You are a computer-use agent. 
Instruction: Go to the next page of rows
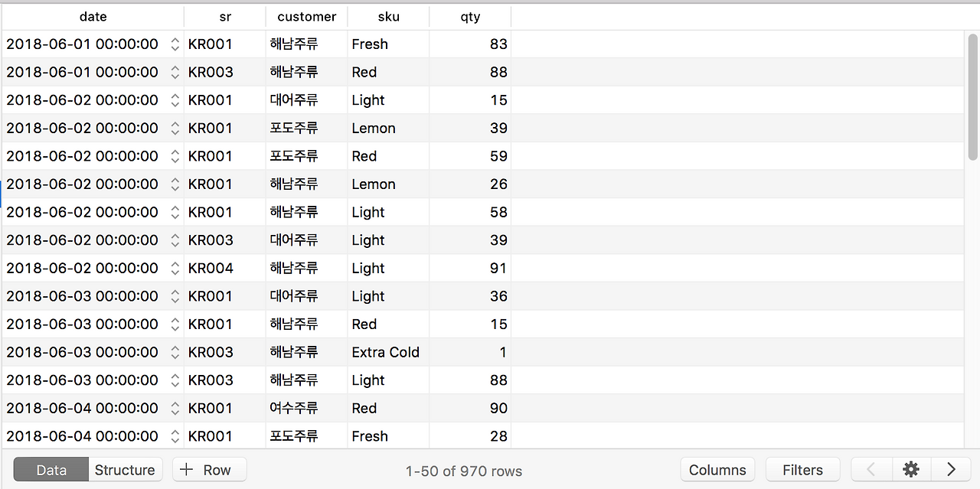click(950, 469)
